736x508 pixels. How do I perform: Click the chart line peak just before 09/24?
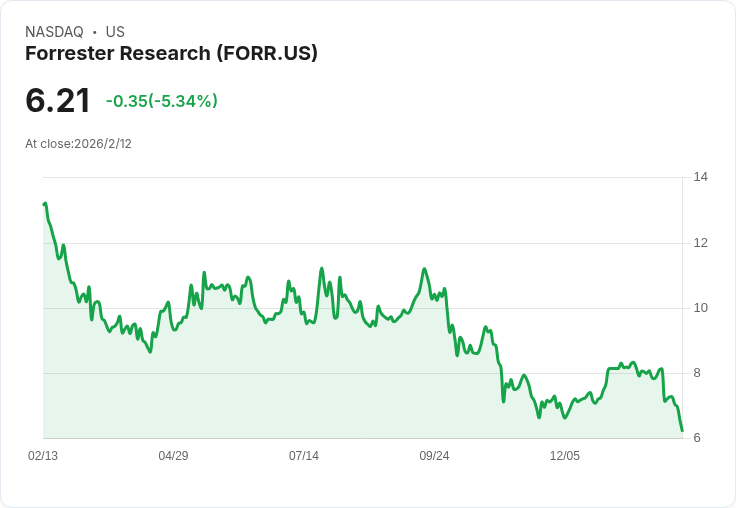click(425, 269)
